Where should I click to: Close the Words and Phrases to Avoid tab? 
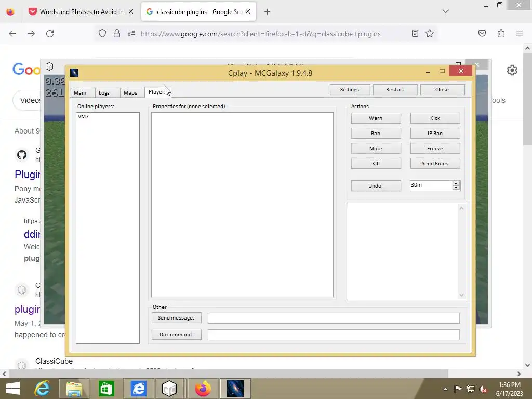pos(131,12)
